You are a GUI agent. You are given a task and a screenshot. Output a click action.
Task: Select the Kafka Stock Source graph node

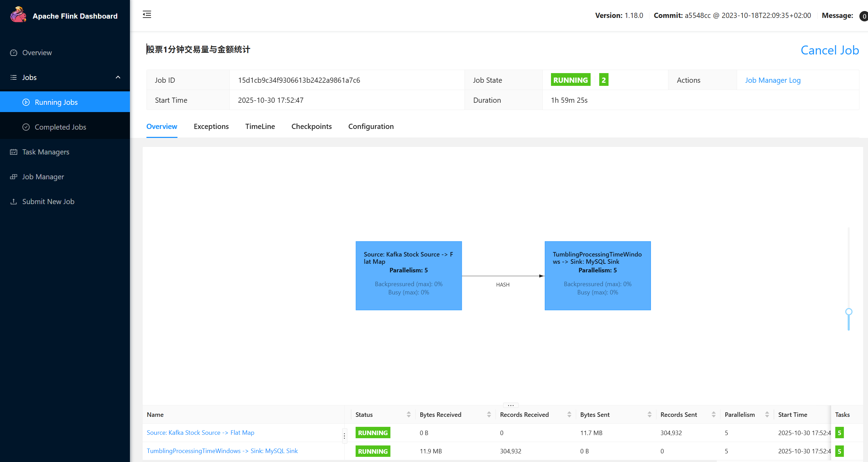point(409,275)
